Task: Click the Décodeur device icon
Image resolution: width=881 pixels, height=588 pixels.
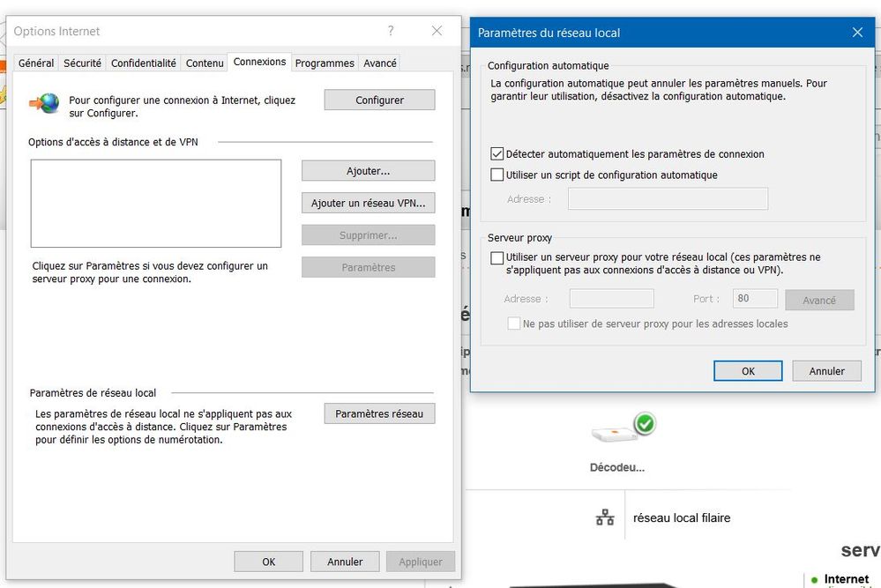Action: coord(623,428)
